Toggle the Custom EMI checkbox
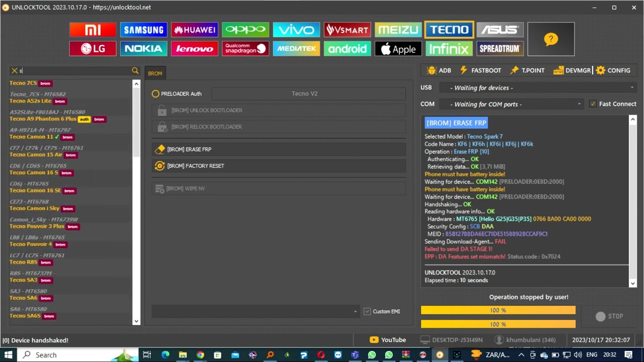Screen dimensions: 644x362 [367, 311]
